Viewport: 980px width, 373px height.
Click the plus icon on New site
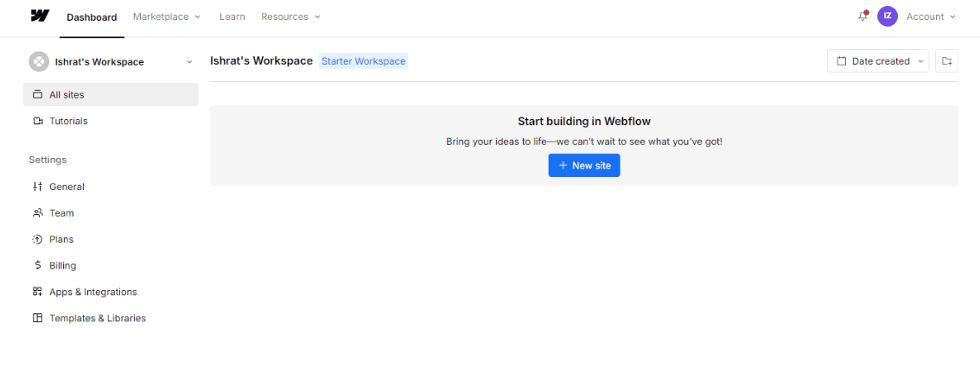click(563, 166)
